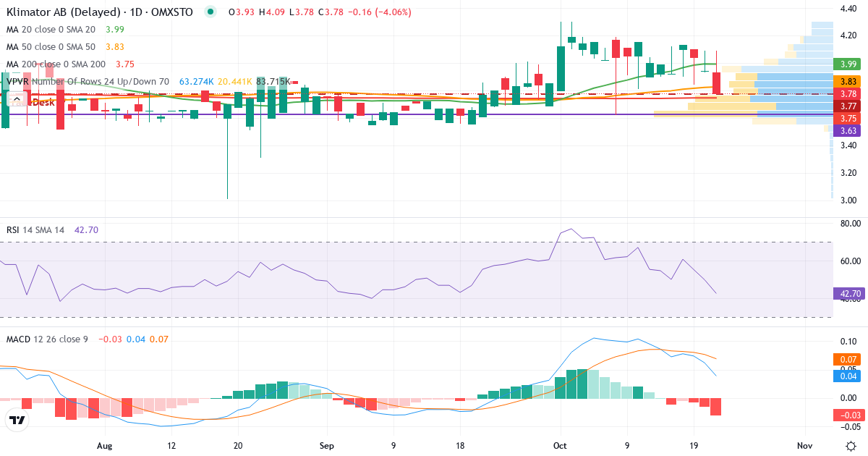Click the open value O3.93
The image size is (868, 456).
coord(241,12)
